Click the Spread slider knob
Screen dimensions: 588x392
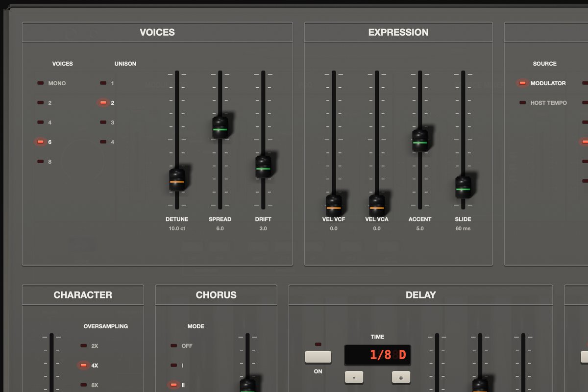[x=220, y=127]
